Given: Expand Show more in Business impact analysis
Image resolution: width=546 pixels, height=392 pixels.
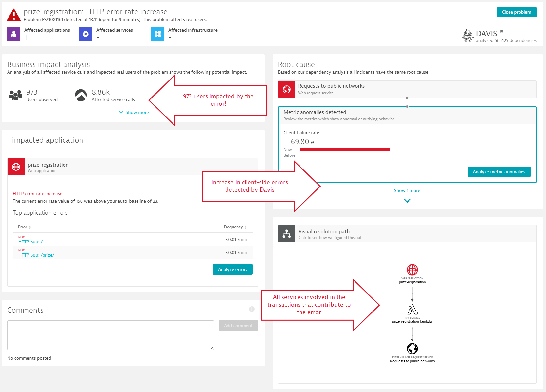Looking at the screenshot, I should 134,112.
